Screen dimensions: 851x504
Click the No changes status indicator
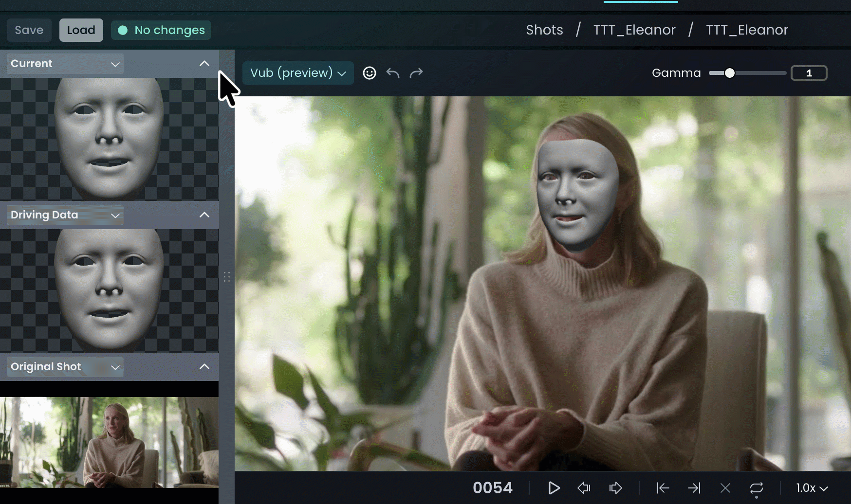(x=161, y=30)
